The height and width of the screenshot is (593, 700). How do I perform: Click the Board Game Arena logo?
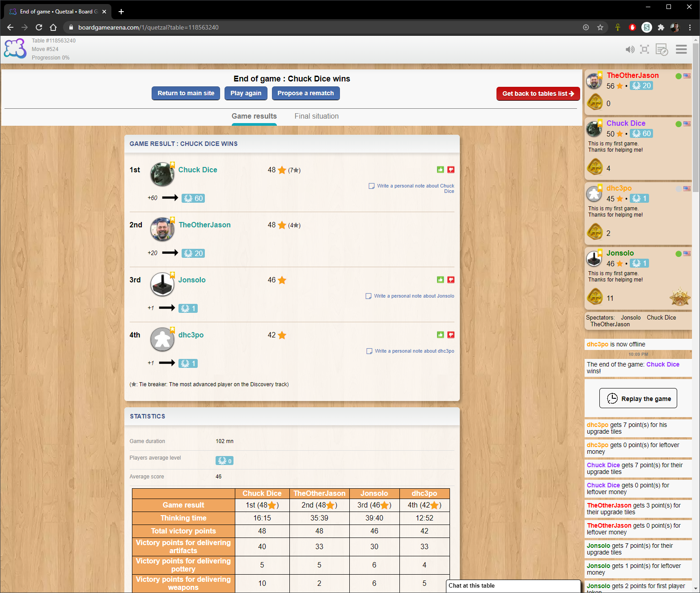[15, 48]
